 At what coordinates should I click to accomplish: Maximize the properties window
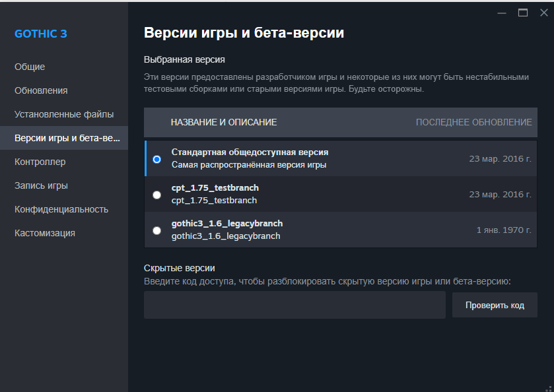(x=523, y=13)
